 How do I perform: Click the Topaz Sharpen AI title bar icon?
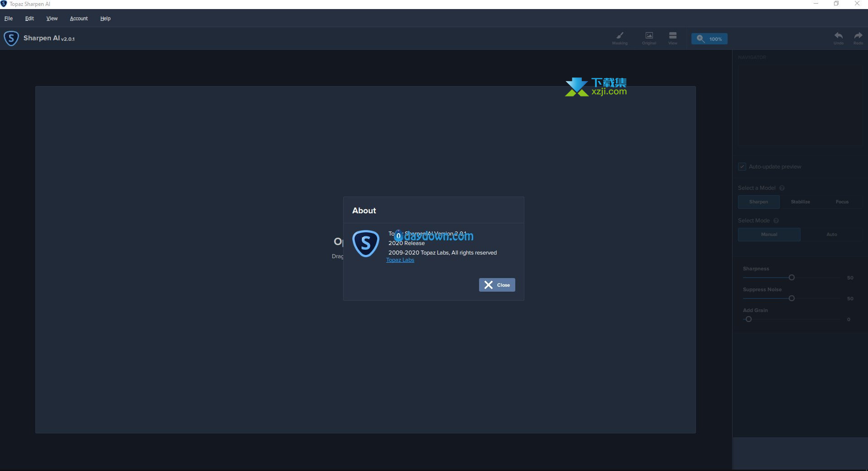[x=4, y=4]
